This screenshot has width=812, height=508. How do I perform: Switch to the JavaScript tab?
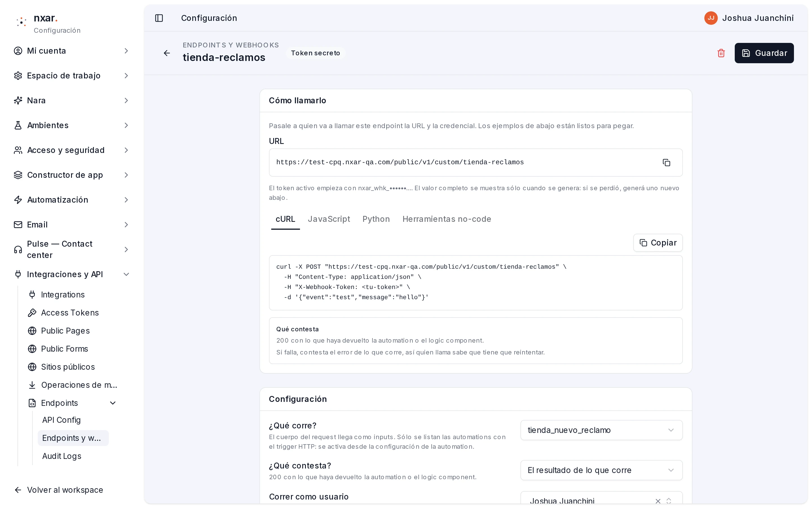tap(329, 219)
